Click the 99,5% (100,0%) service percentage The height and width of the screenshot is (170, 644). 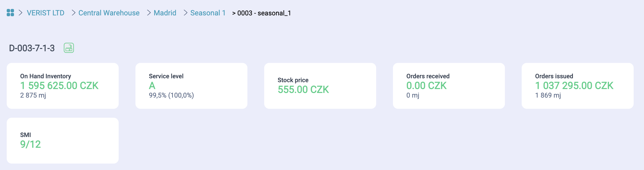pos(171,95)
